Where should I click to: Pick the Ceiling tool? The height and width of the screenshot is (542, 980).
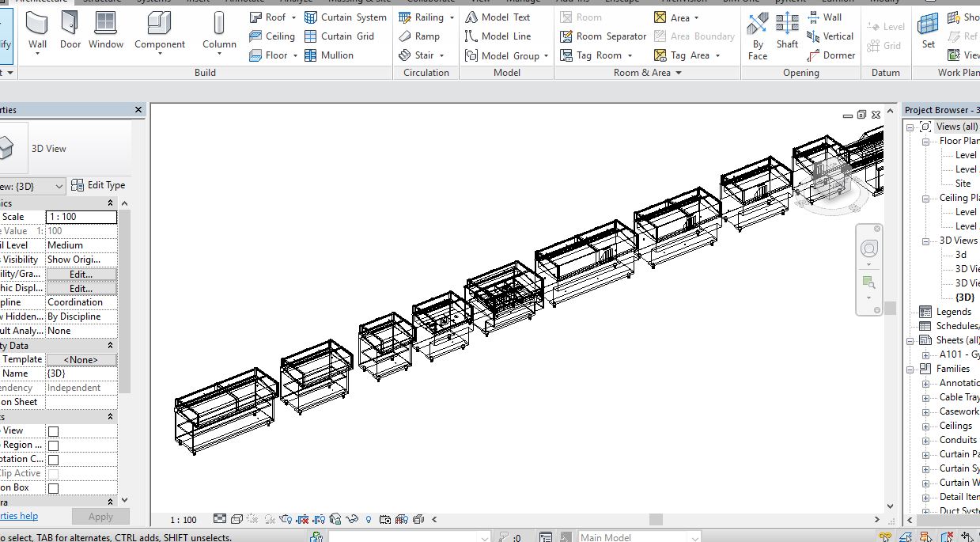click(x=271, y=36)
